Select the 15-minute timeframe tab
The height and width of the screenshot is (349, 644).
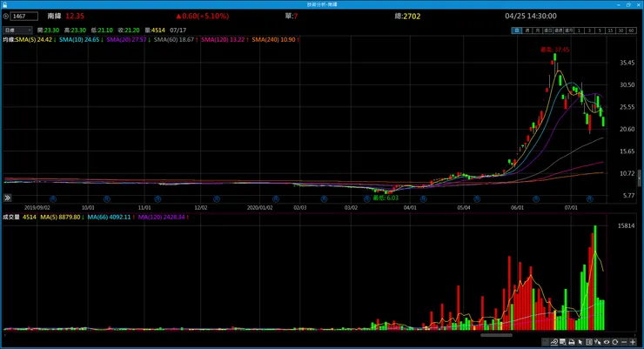[x=610, y=30]
